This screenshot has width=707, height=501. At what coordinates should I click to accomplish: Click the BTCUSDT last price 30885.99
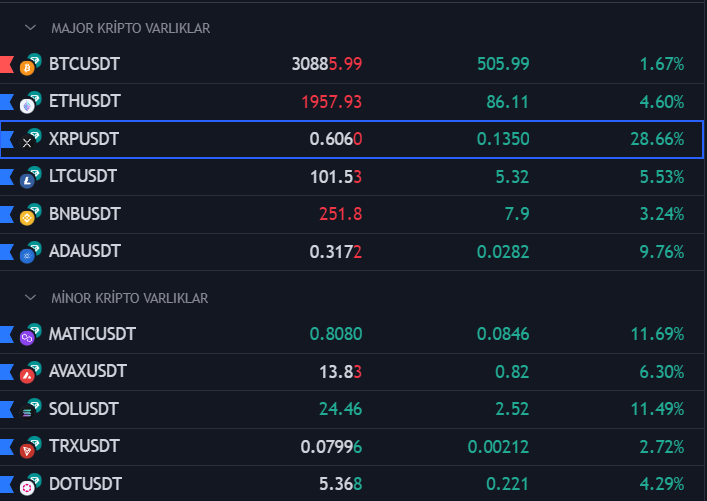pyautogui.click(x=326, y=64)
